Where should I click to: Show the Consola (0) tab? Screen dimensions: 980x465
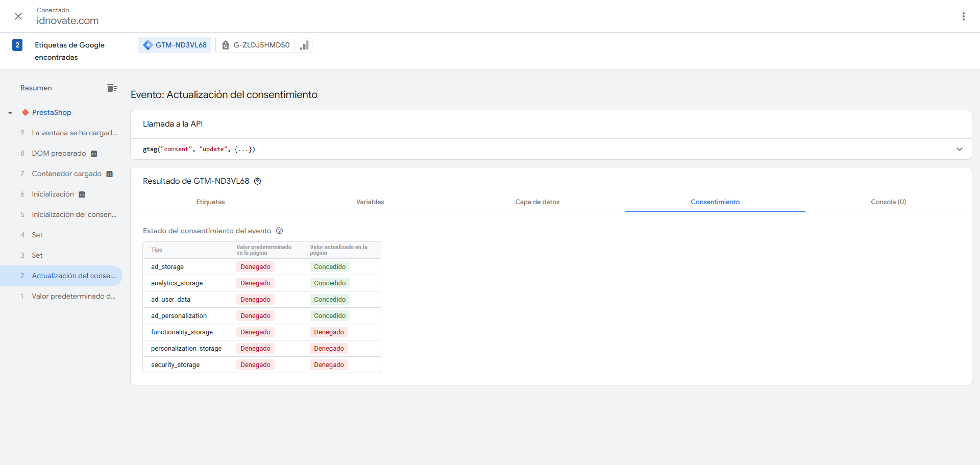(888, 202)
